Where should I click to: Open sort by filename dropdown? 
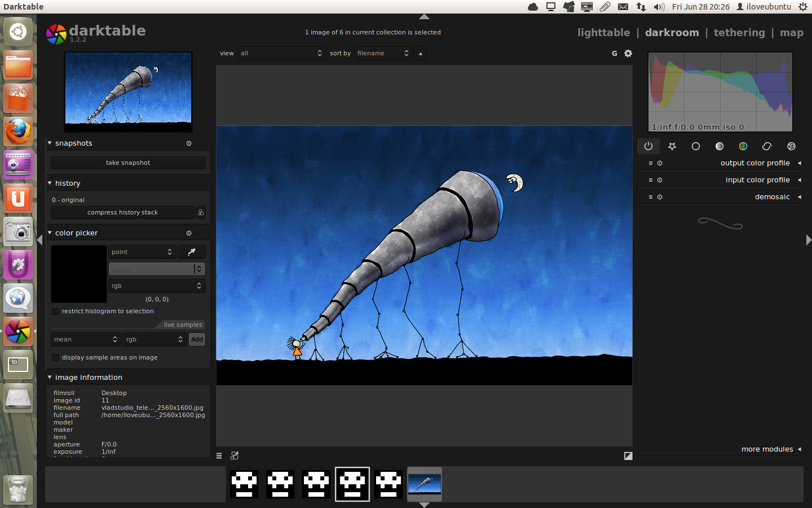tap(383, 53)
